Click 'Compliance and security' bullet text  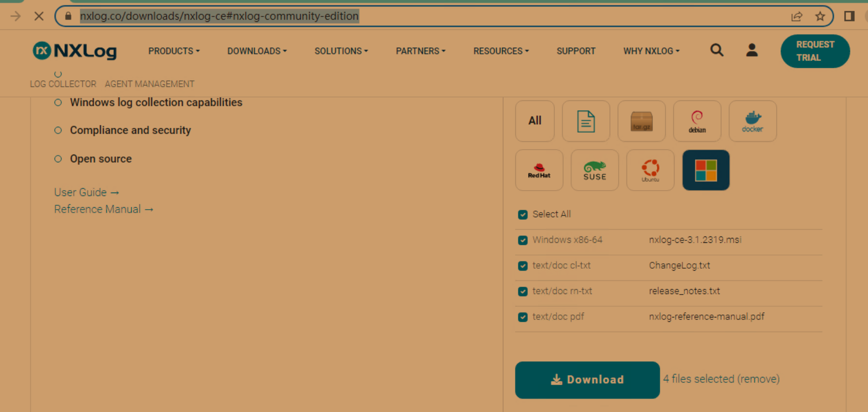point(130,130)
